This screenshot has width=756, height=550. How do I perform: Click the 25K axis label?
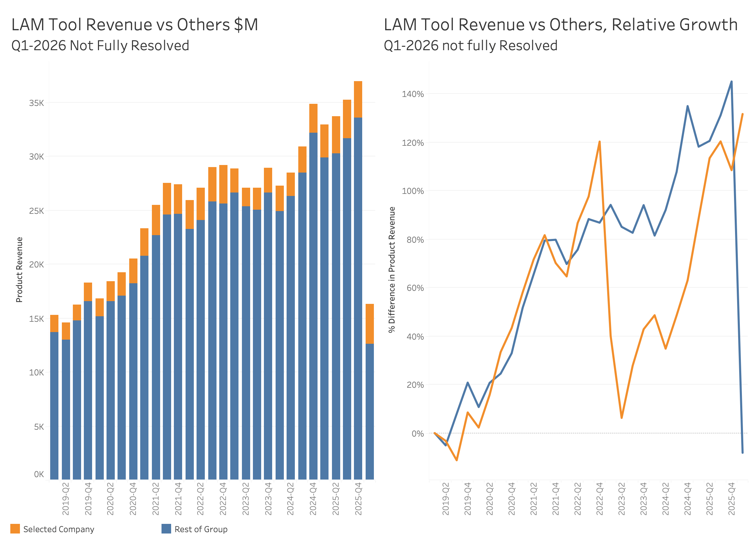point(36,211)
